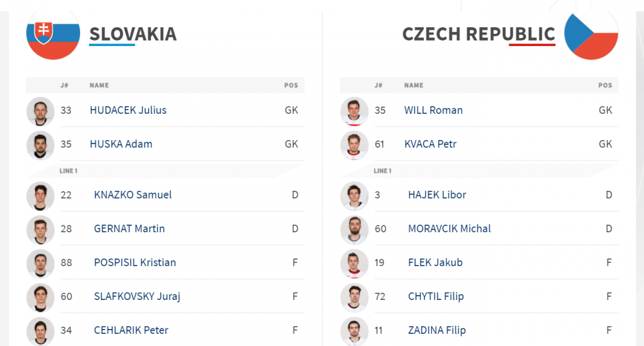Click Adam Huska's player photo
This screenshot has height=346, width=644.
(x=40, y=145)
